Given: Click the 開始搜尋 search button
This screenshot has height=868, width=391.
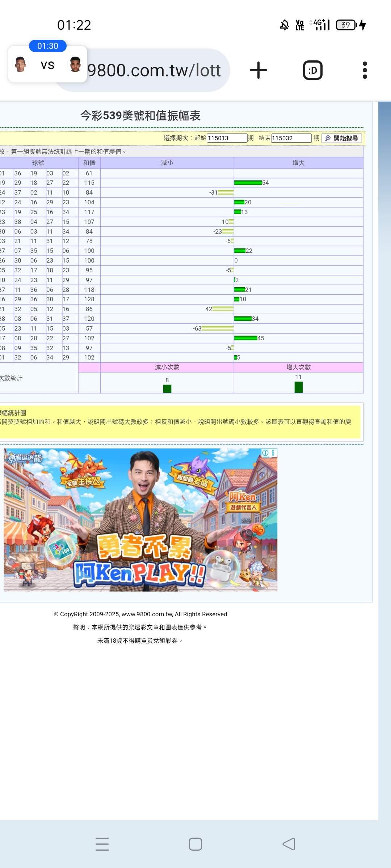Looking at the screenshot, I should pos(341,138).
